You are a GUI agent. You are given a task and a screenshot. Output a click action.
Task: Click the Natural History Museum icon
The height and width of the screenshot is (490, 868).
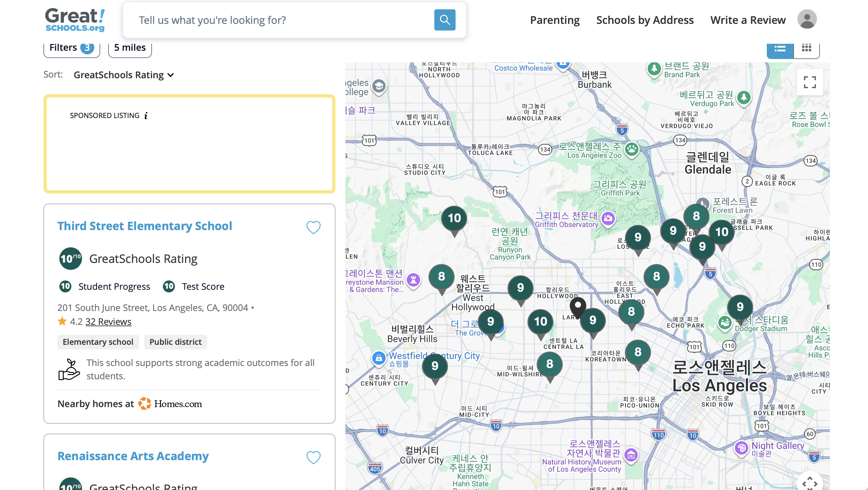tap(631, 455)
